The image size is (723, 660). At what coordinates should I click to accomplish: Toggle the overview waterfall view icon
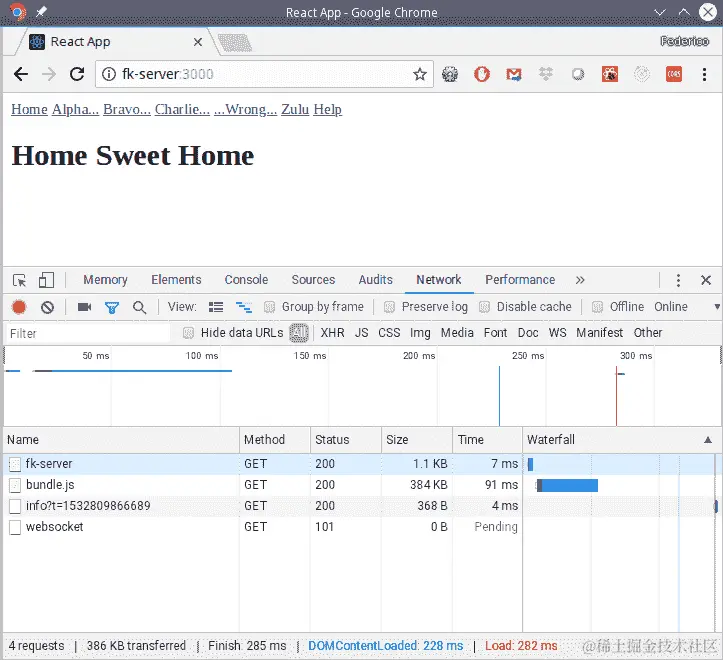click(x=243, y=307)
